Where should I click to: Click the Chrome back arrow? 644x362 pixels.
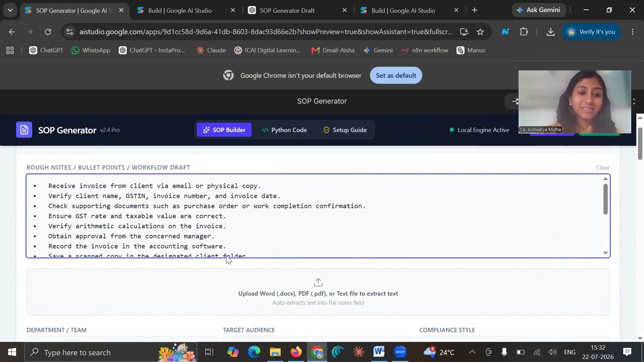click(x=12, y=32)
